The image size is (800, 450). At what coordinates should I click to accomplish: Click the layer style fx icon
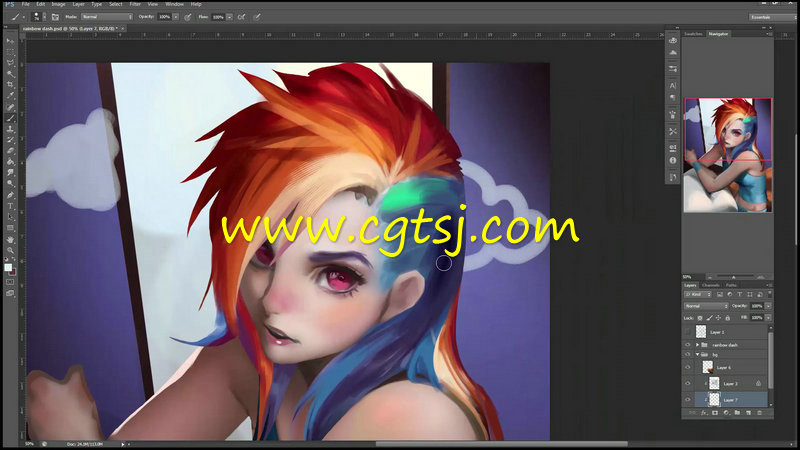coord(704,413)
